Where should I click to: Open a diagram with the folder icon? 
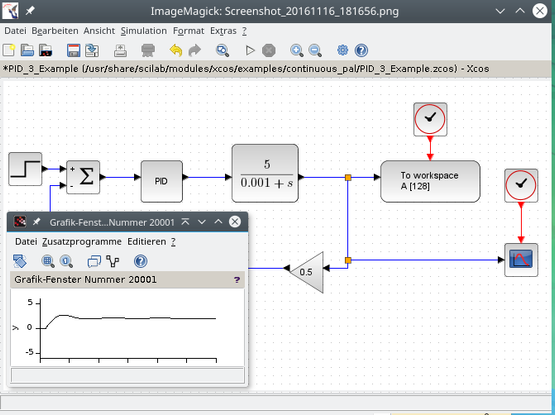(27, 50)
